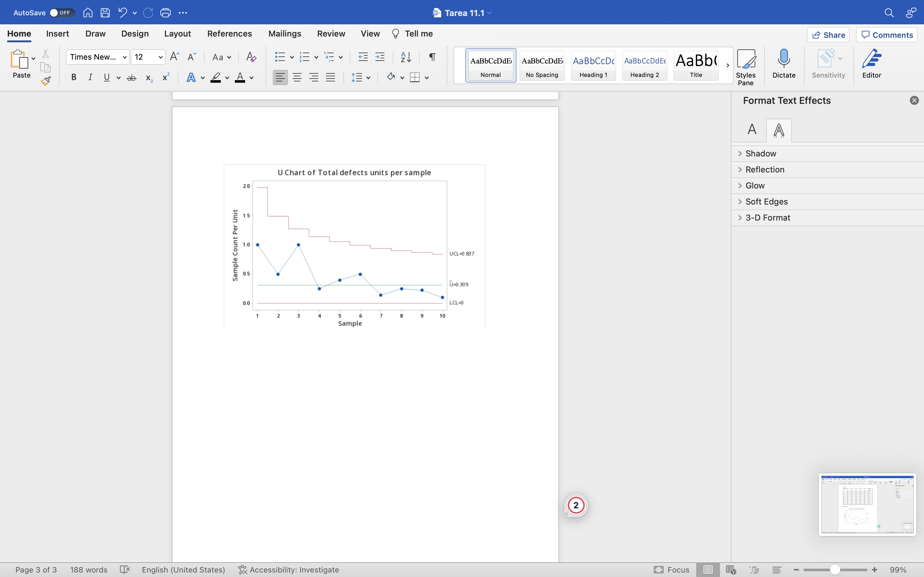Expand the 3-D Format section
Image resolution: width=924 pixels, height=577 pixels.
767,218
